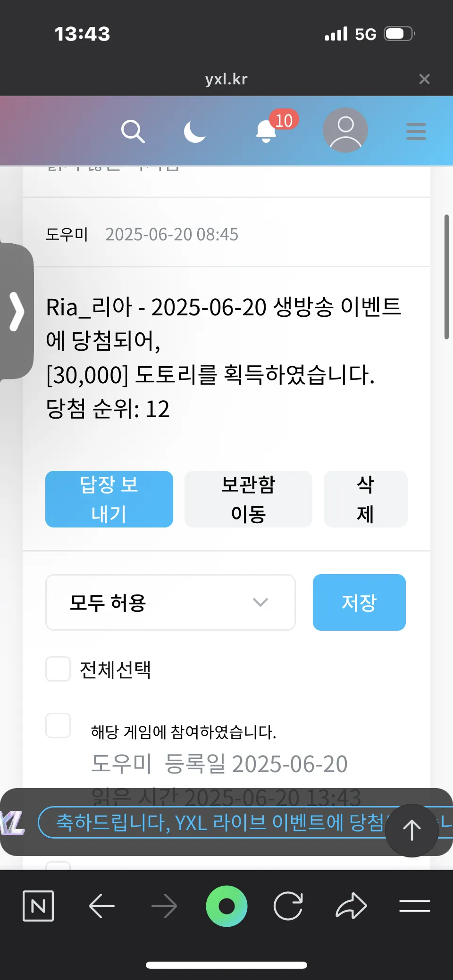
Task: Open the hamburger menu in site header
Action: coord(416,131)
